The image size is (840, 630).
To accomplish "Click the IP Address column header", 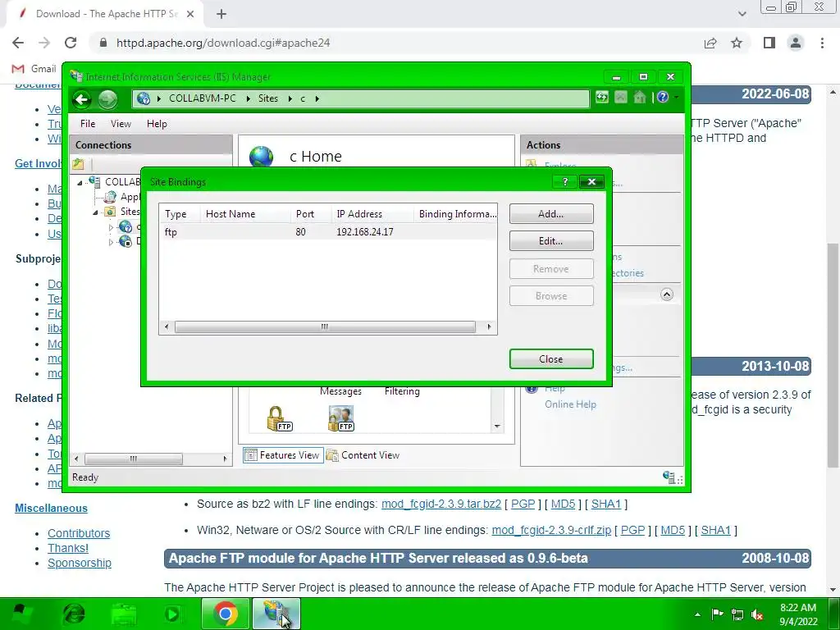I will 372,214.
